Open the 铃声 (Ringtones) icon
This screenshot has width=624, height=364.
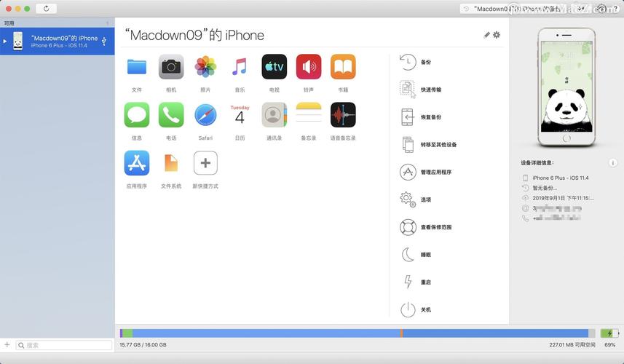(x=309, y=67)
